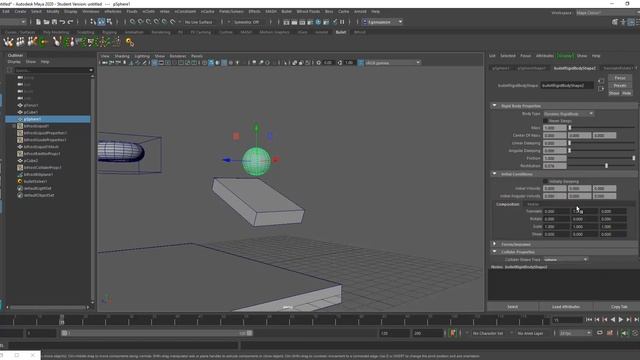Click the Load Attributes button

coord(566,307)
